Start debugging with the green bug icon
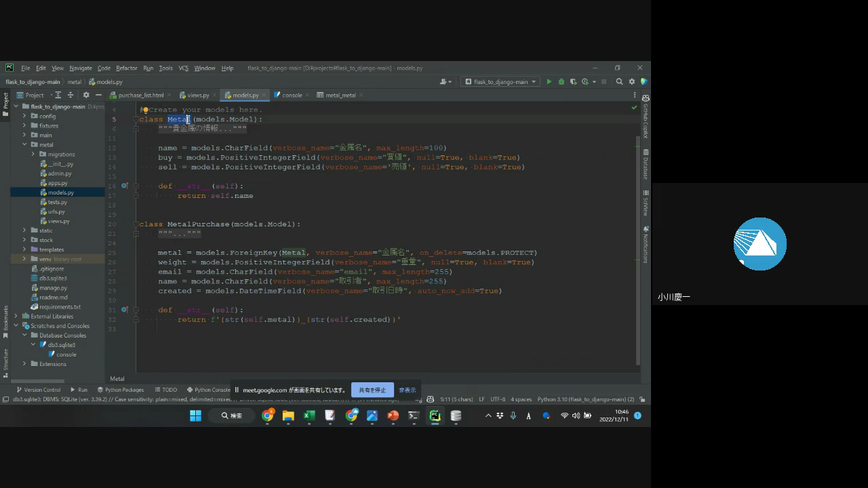This screenshot has height=488, width=868. (561, 82)
